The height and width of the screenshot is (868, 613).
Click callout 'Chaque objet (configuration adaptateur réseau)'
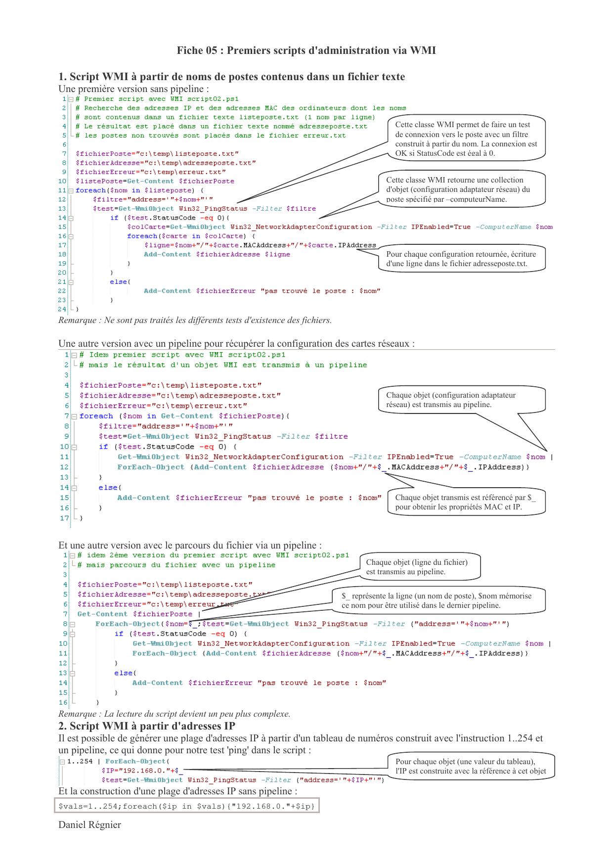point(461,400)
